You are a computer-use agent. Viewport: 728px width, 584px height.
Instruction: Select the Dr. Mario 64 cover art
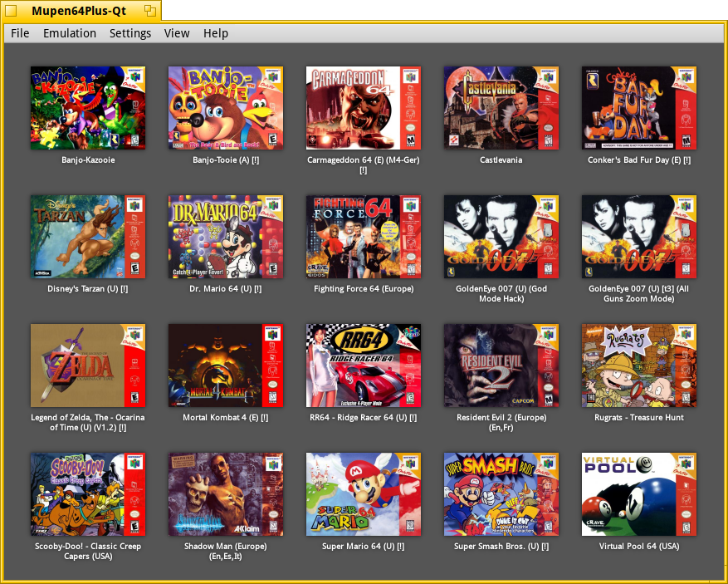point(226,237)
